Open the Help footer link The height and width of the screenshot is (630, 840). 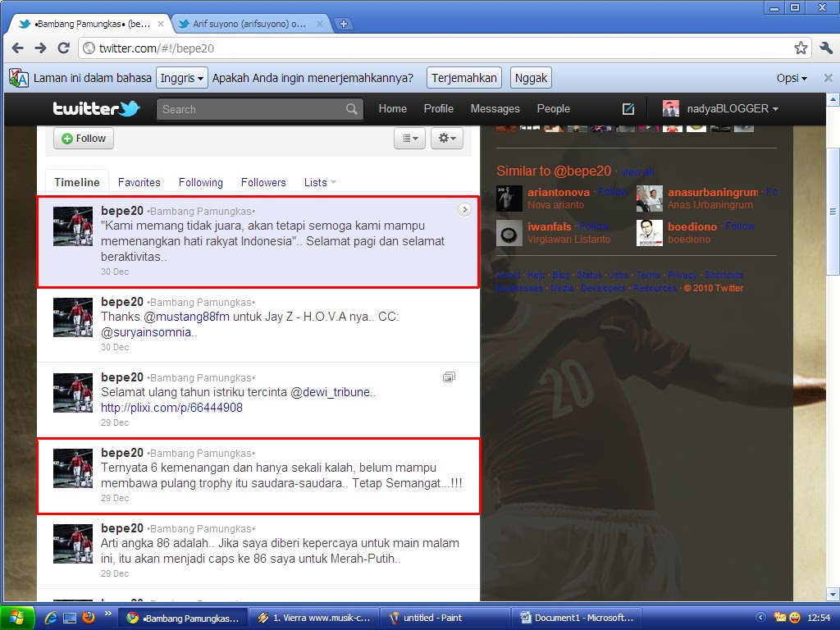pyautogui.click(x=536, y=275)
